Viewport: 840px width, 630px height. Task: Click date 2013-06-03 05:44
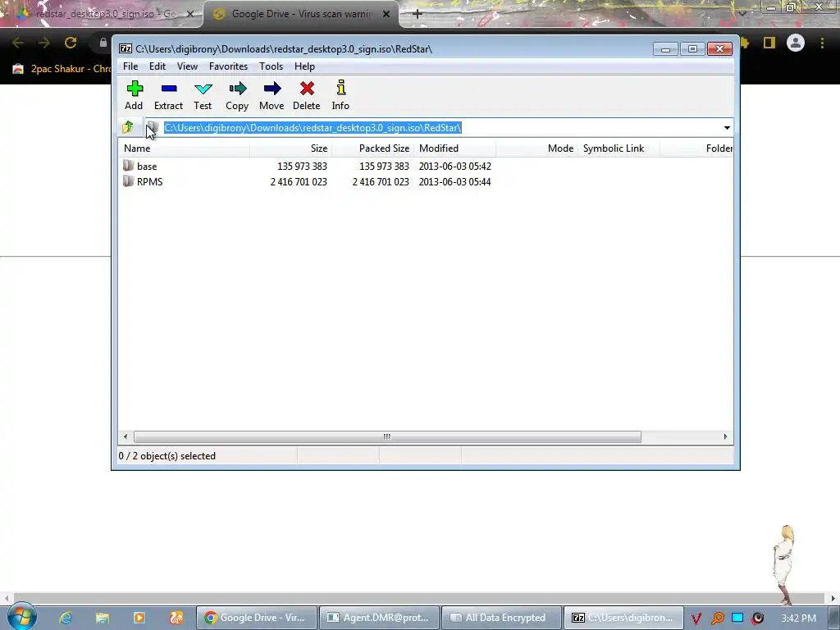[454, 181]
